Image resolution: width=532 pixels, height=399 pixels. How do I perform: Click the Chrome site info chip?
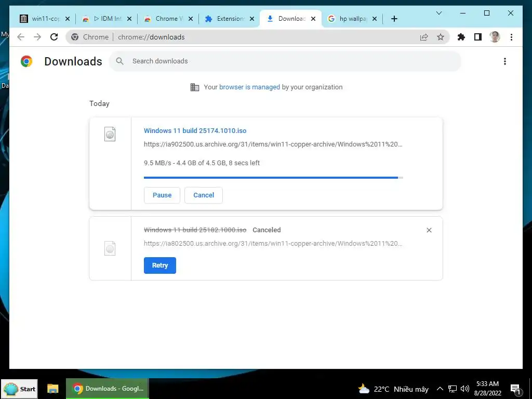click(89, 37)
